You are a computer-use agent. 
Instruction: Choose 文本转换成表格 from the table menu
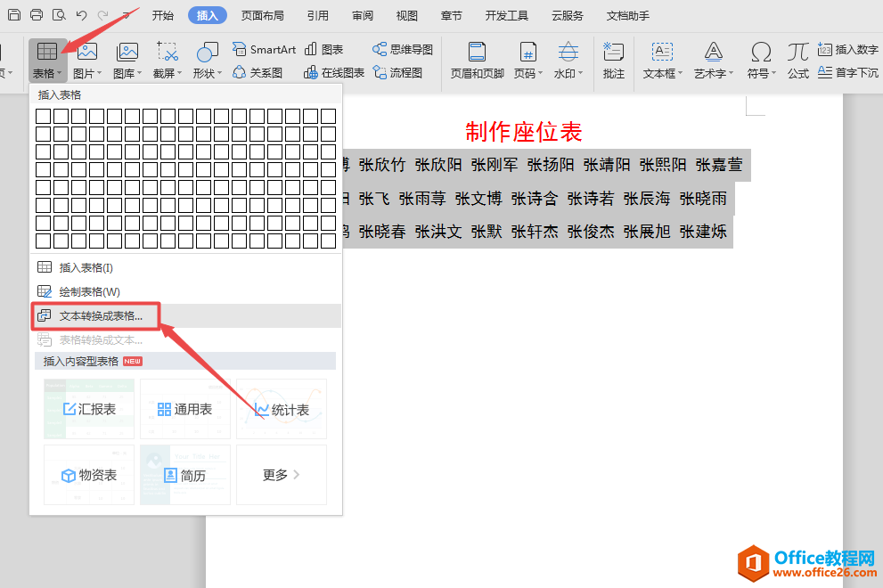tap(100, 315)
